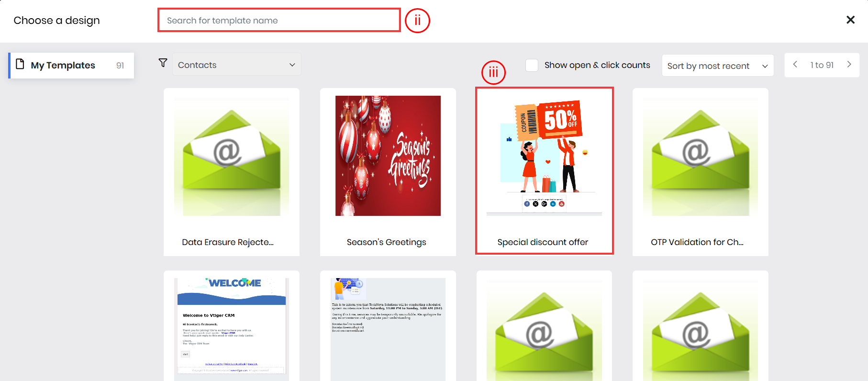Enable Show open & click counts checkbox
Screen dimensions: 868x381
pos(532,65)
